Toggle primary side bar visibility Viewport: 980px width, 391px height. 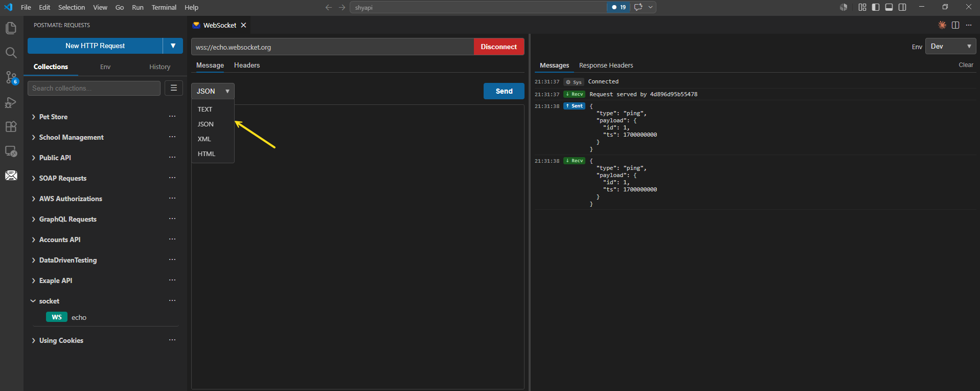click(x=876, y=7)
